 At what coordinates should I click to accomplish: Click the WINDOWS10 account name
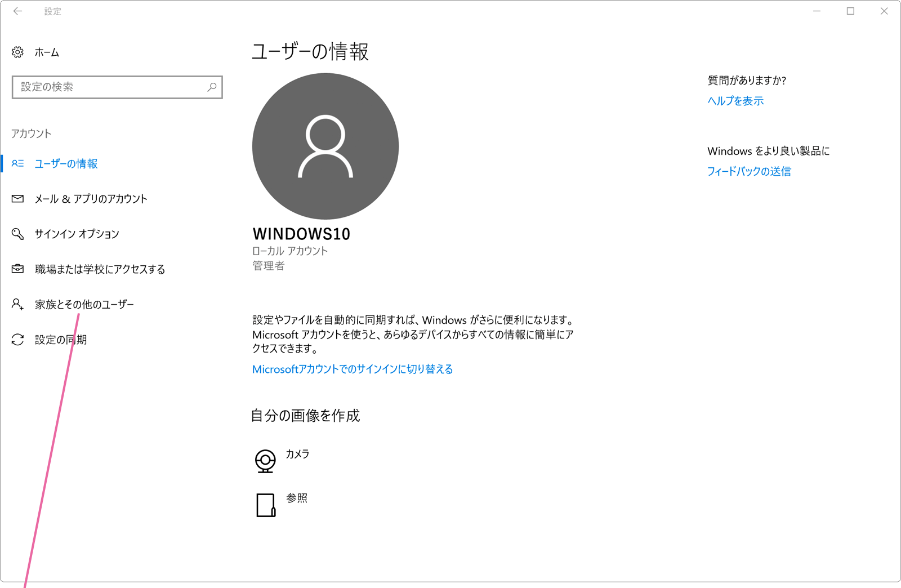click(x=301, y=234)
